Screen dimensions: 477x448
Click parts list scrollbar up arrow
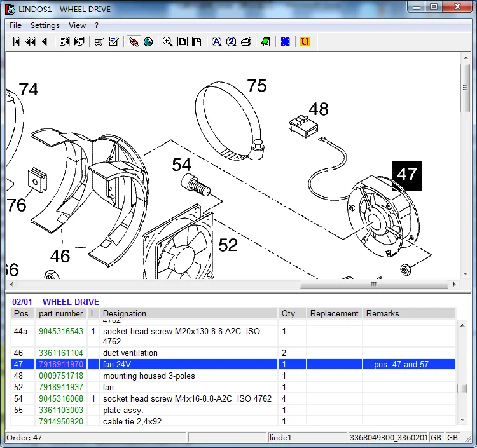coord(462,325)
